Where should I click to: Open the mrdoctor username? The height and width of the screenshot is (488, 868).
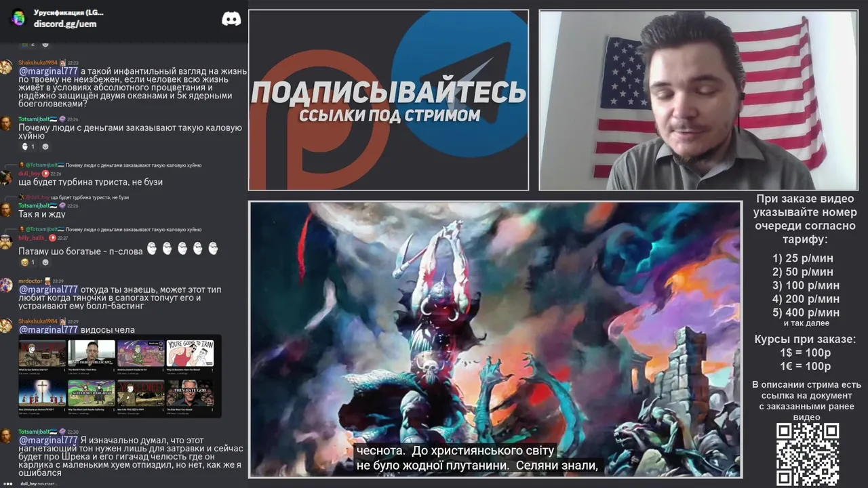[x=30, y=281]
